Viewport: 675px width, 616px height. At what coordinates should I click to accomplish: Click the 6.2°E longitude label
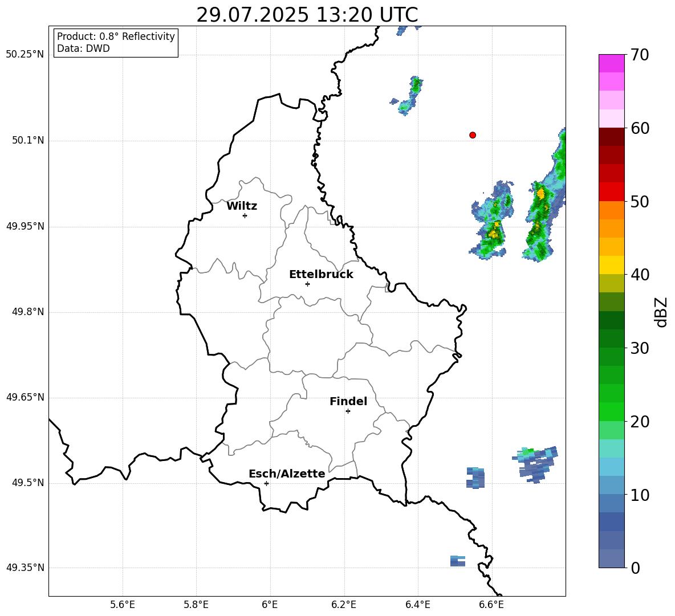(x=344, y=605)
